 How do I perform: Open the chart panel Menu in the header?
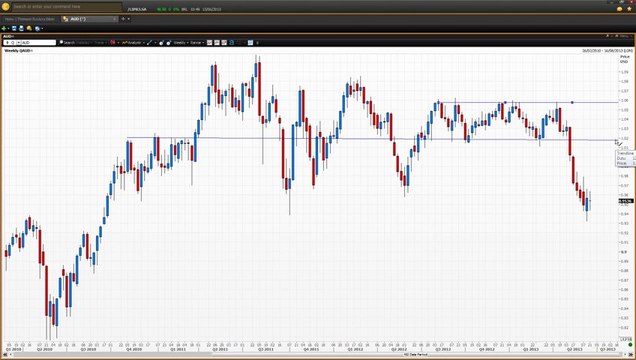pos(624,36)
